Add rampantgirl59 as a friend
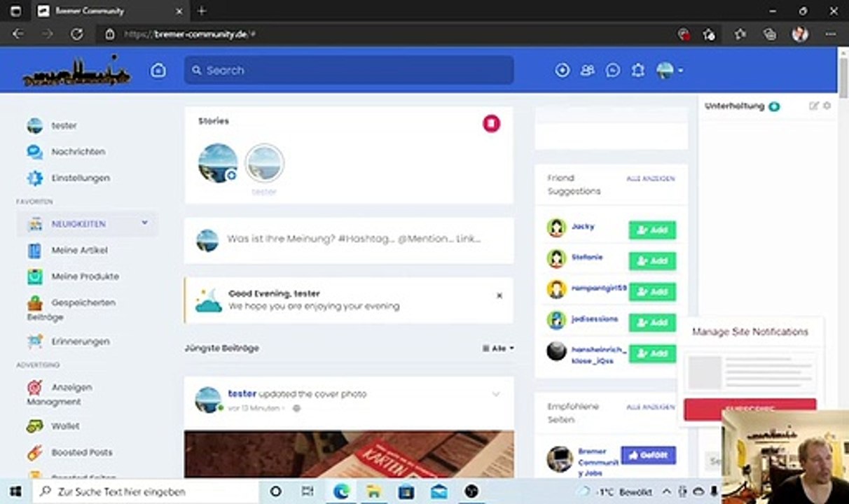Screen dimensions: 849x504 pyautogui.click(x=652, y=291)
